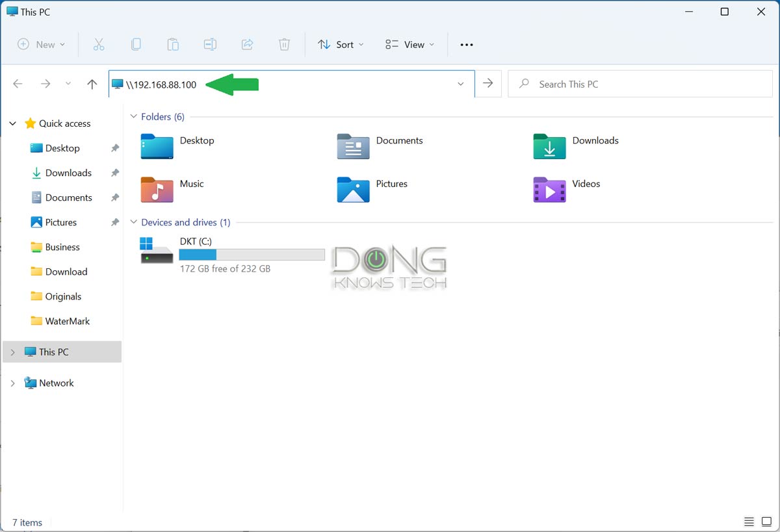Click the DKT C: drive capacity bar
780x532 pixels.
click(x=252, y=254)
